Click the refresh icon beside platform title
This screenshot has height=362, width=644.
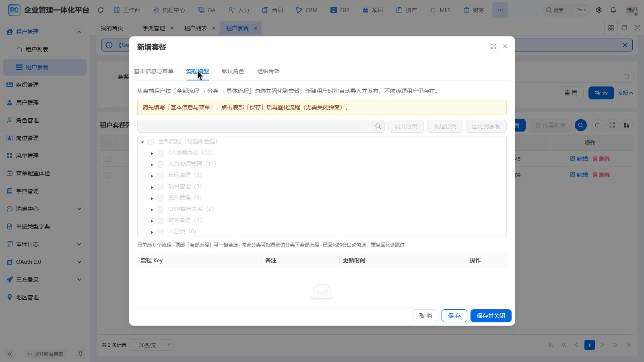(x=101, y=10)
